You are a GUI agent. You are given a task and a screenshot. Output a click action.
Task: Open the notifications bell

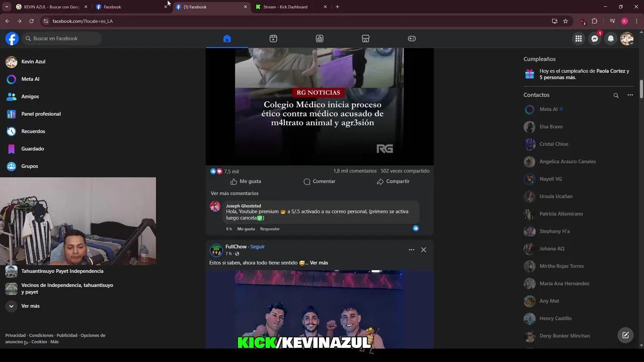click(611, 39)
